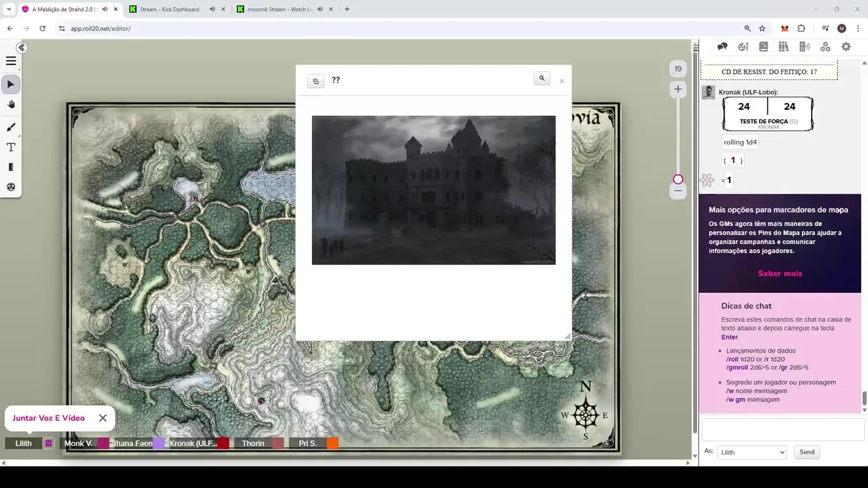This screenshot has height=488, width=868.
Task: Choose the brush Draw tool
Action: coord(11,127)
